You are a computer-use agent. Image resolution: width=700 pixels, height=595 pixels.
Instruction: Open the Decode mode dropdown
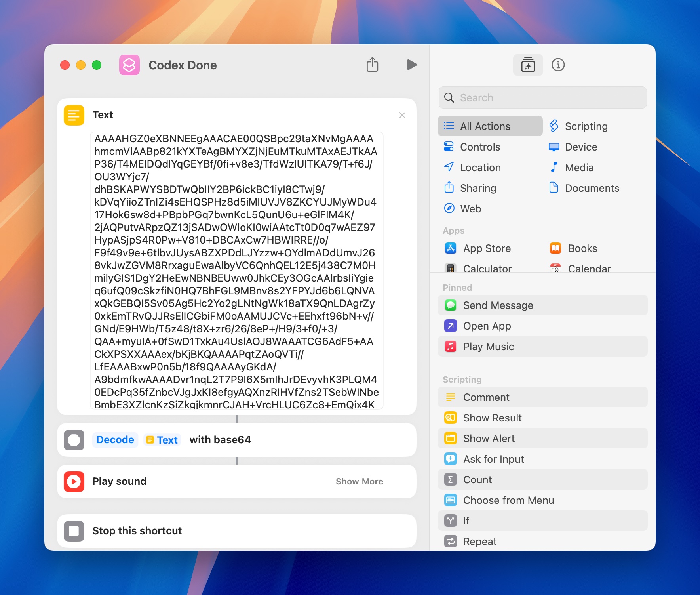click(115, 440)
